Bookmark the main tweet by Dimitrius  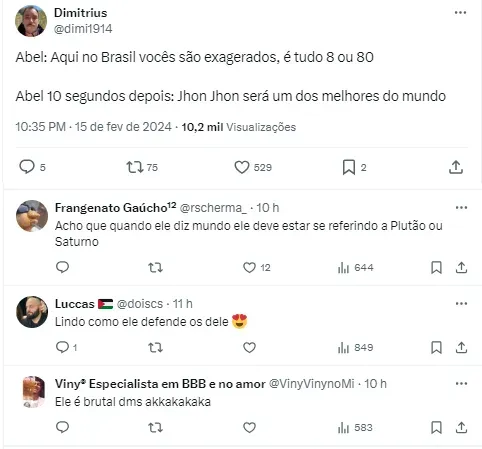click(349, 167)
